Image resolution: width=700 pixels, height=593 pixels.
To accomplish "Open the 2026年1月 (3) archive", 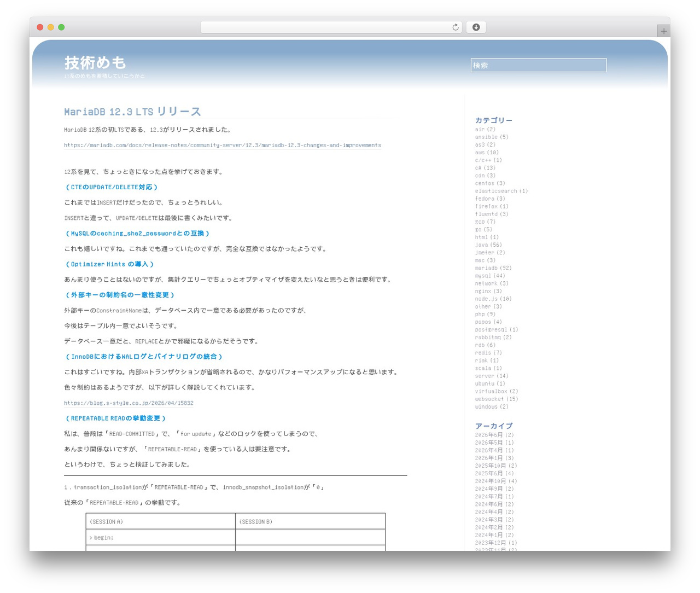I will point(494,458).
